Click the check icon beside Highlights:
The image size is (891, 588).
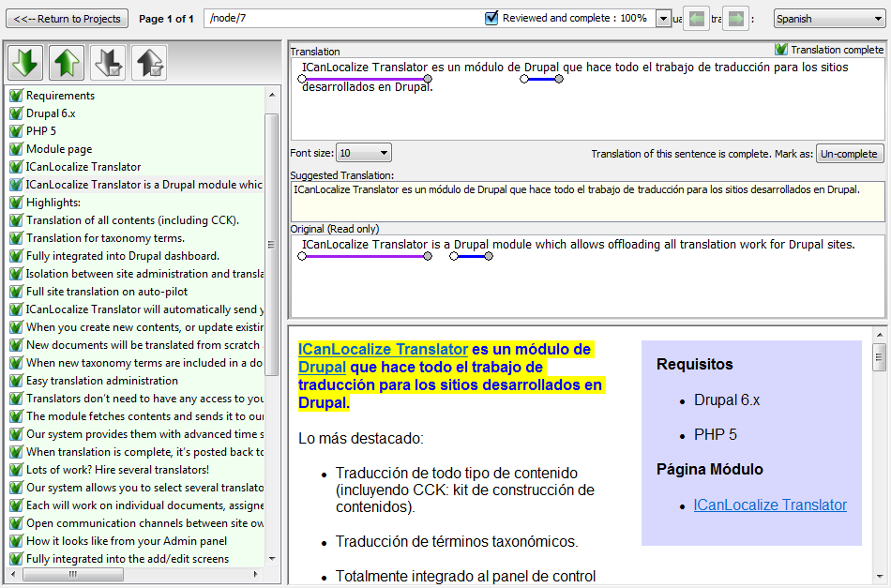(16, 203)
